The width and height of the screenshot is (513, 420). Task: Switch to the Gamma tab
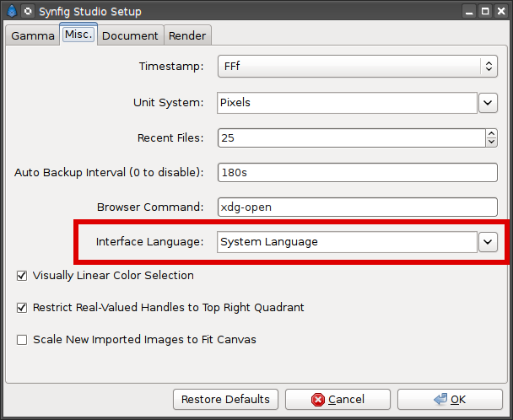point(33,35)
